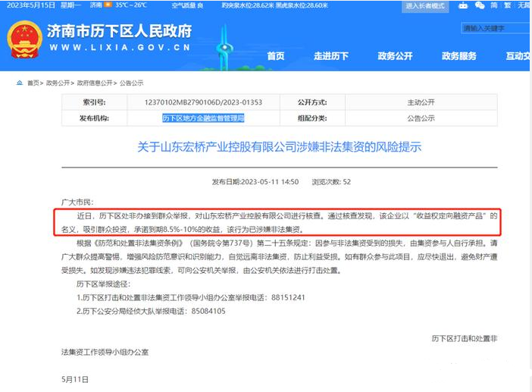Click the national emblem logo
Screen dimensions: 532x392
24,39
